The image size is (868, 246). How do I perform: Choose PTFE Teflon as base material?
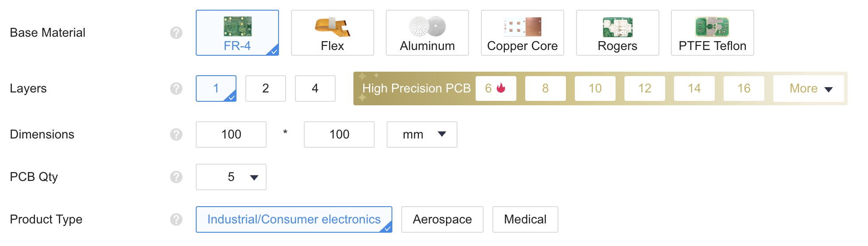712,33
